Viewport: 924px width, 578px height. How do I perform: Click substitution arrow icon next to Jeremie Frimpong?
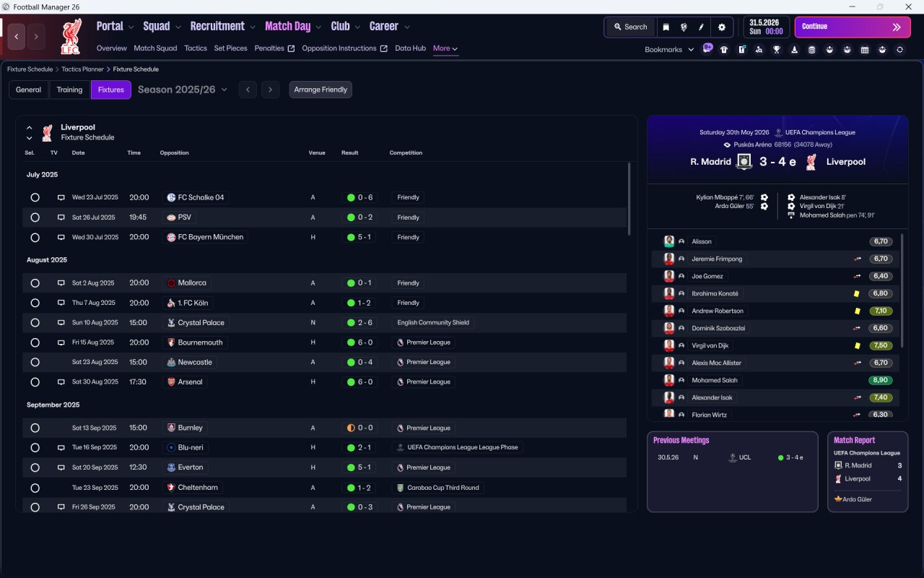coord(858,259)
